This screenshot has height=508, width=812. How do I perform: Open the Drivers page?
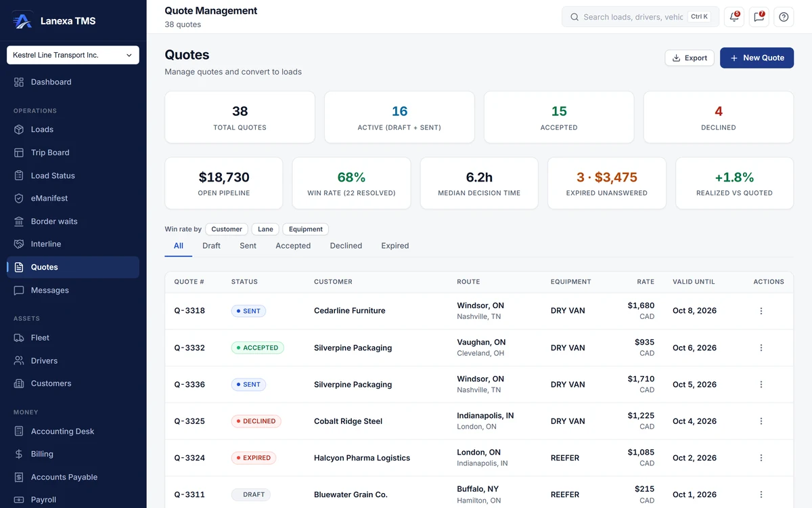click(73, 360)
